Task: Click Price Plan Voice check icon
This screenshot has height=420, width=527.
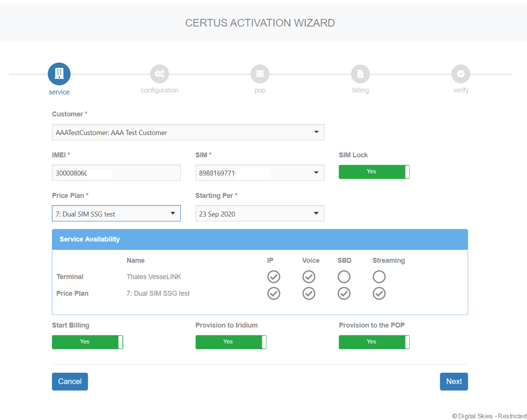Action: point(309,294)
